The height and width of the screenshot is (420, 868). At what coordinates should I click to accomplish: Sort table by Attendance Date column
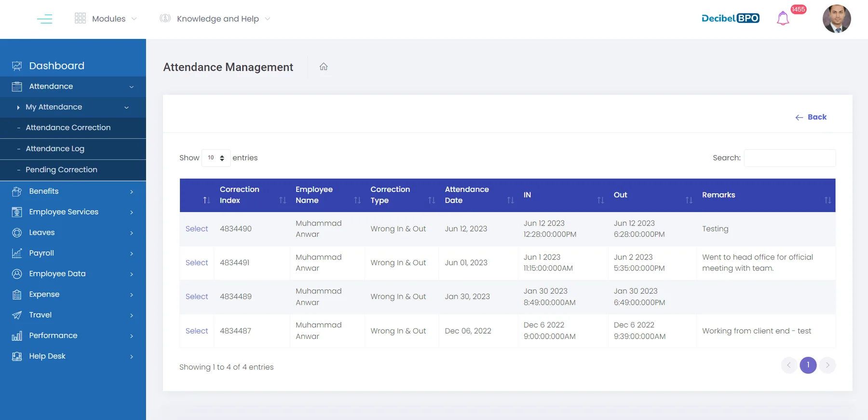tap(478, 195)
